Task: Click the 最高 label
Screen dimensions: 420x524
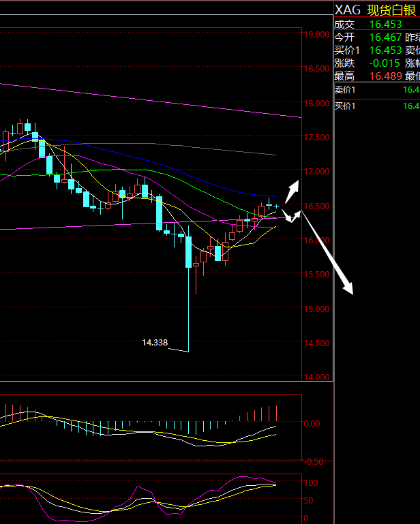Action: click(344, 76)
